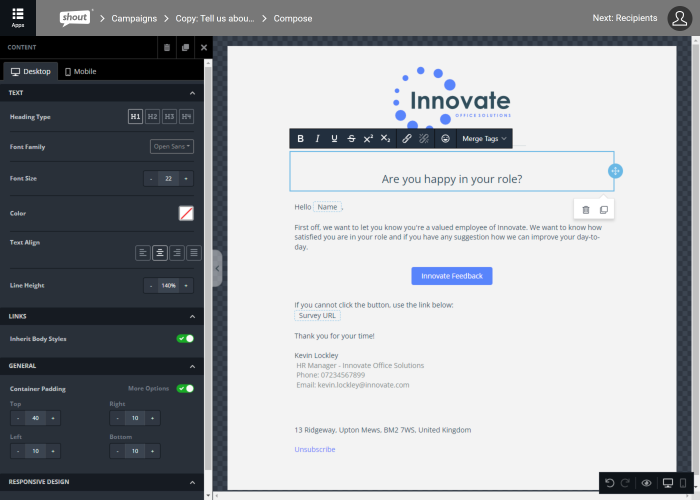Open the Apps menu icon
Image resolution: width=700 pixels, height=500 pixels.
click(x=18, y=18)
